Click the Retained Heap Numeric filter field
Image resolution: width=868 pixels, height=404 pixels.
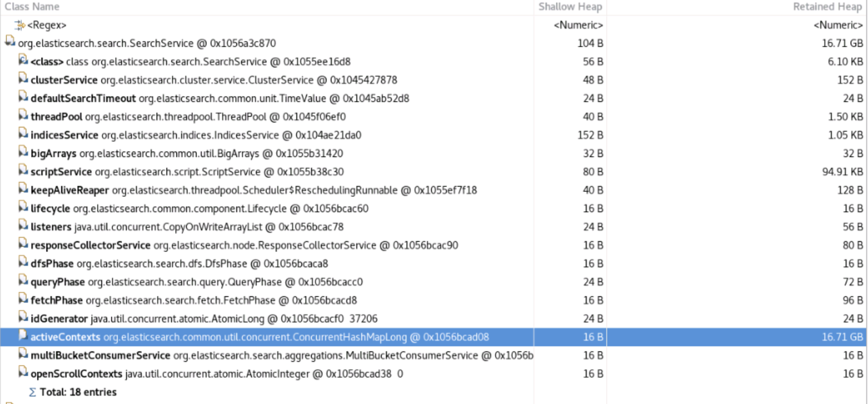(838, 25)
